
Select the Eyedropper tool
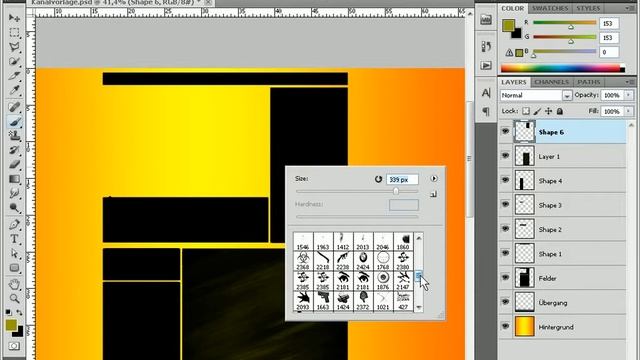pyautogui.click(x=14, y=91)
